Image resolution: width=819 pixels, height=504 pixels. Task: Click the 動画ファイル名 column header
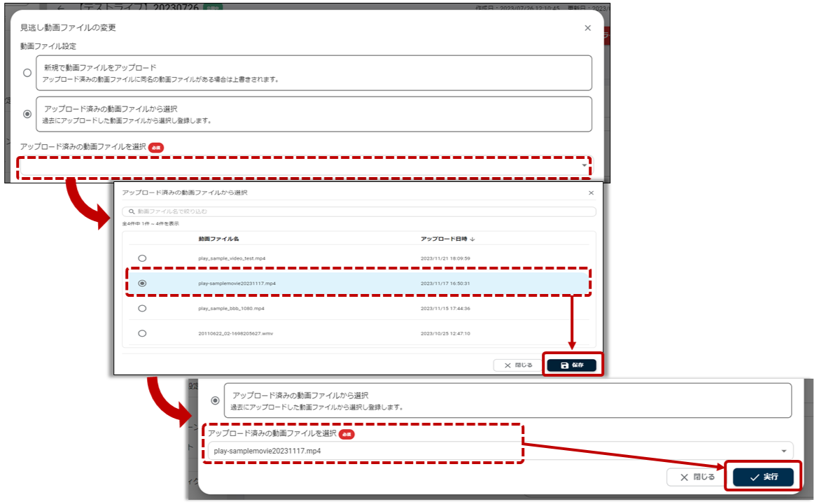219,239
